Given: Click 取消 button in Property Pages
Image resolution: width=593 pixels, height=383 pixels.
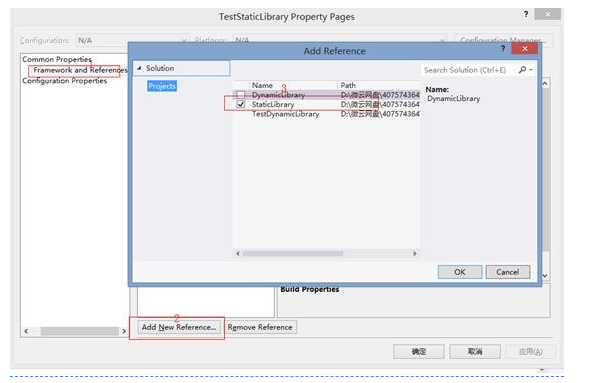Looking at the screenshot, I should click(475, 352).
